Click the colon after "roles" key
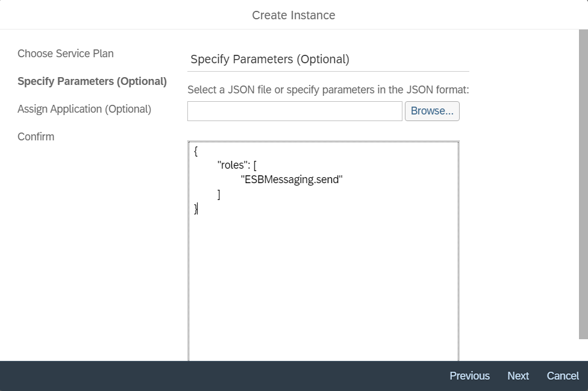 [249, 165]
